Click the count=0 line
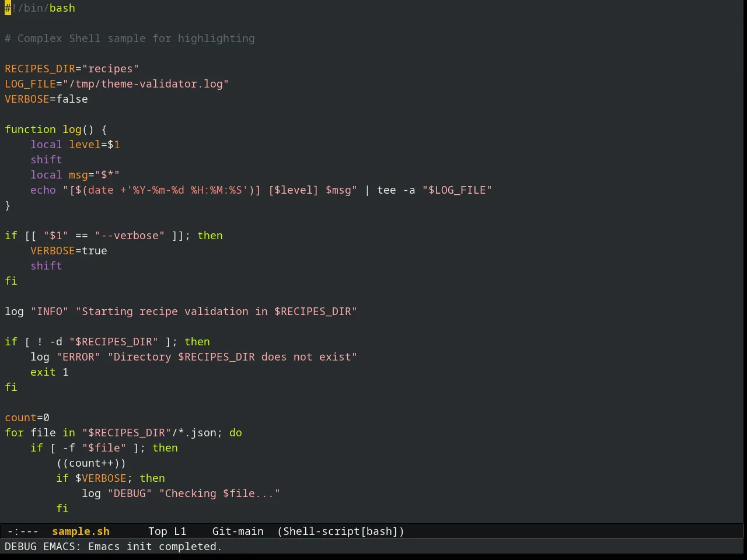Image resolution: width=747 pixels, height=560 pixels. coord(27,418)
